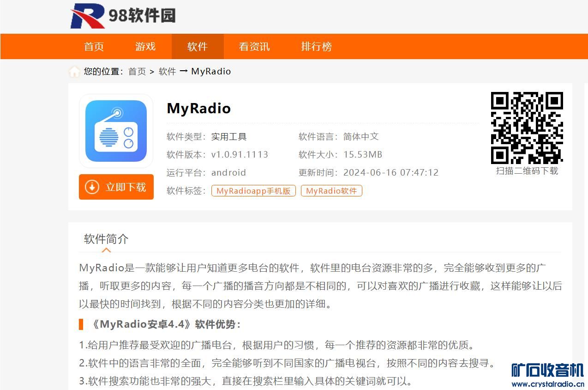Click the download QR code
This screenshot has height=390, width=588.
tap(527, 128)
